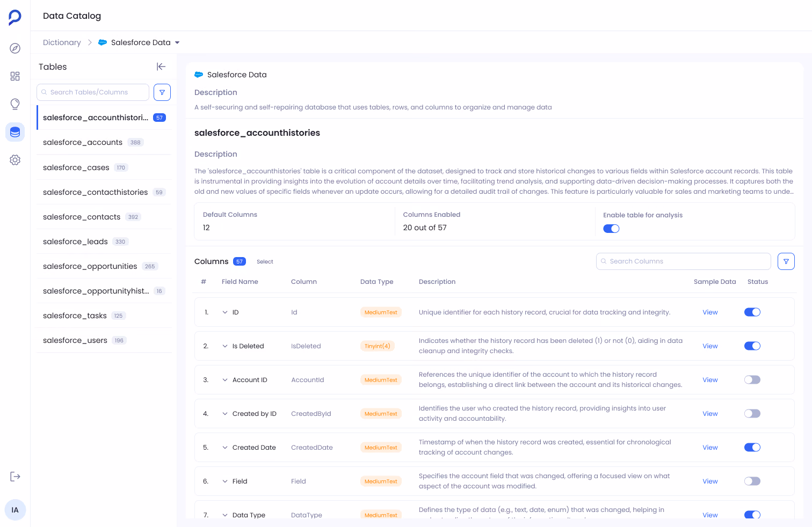Toggle Enable table for analysis switch
This screenshot has width=812, height=527.
[x=611, y=229]
